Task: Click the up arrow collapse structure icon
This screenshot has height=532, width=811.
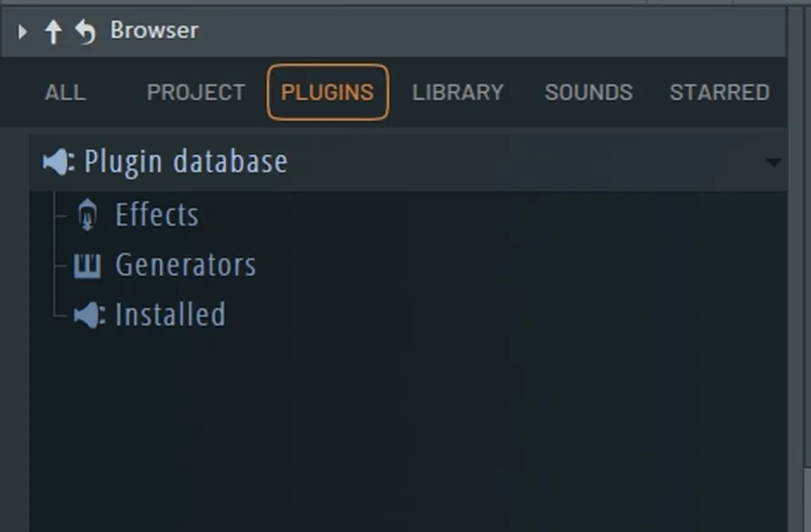Action: pos(53,32)
